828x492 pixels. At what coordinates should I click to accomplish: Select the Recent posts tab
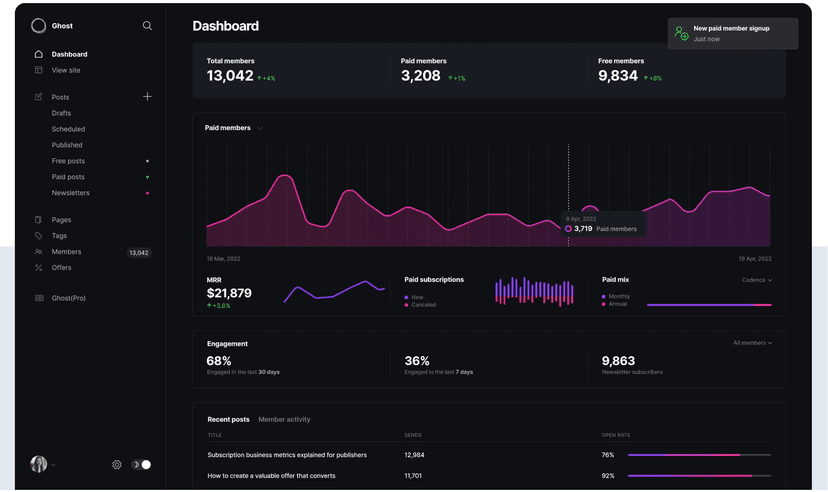point(228,420)
